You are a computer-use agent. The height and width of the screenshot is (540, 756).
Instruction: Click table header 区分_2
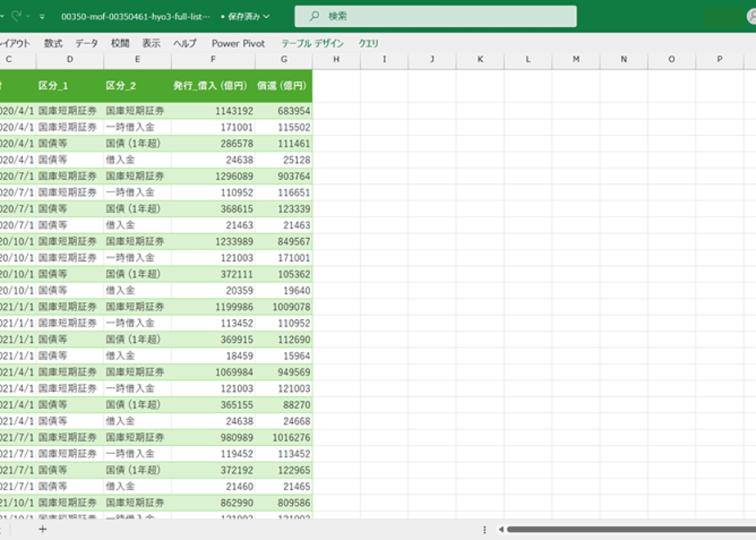(x=137, y=86)
